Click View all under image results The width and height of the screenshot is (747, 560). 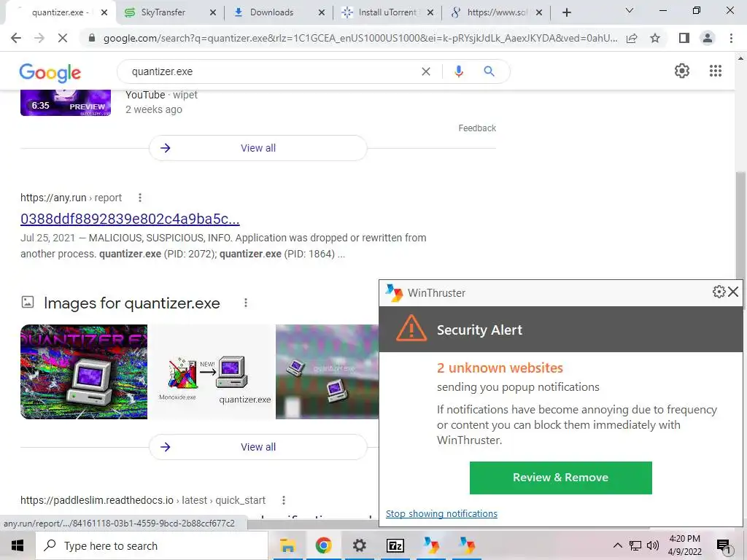point(258,447)
